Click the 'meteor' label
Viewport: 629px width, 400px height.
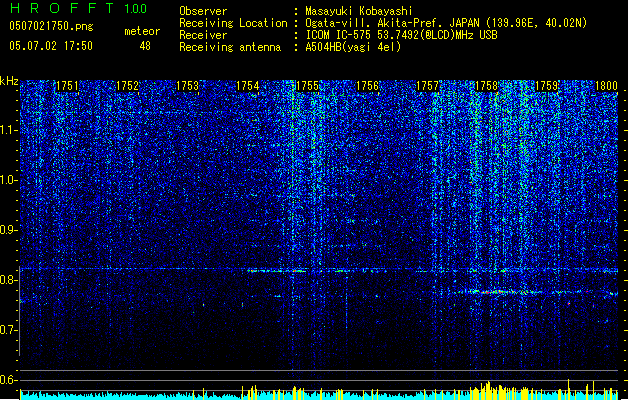click(x=142, y=31)
